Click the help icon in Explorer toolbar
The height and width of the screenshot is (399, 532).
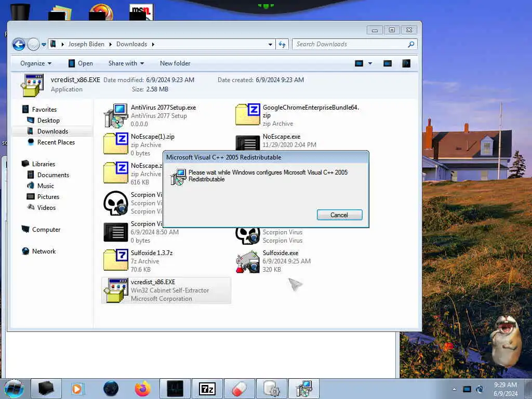pos(406,63)
